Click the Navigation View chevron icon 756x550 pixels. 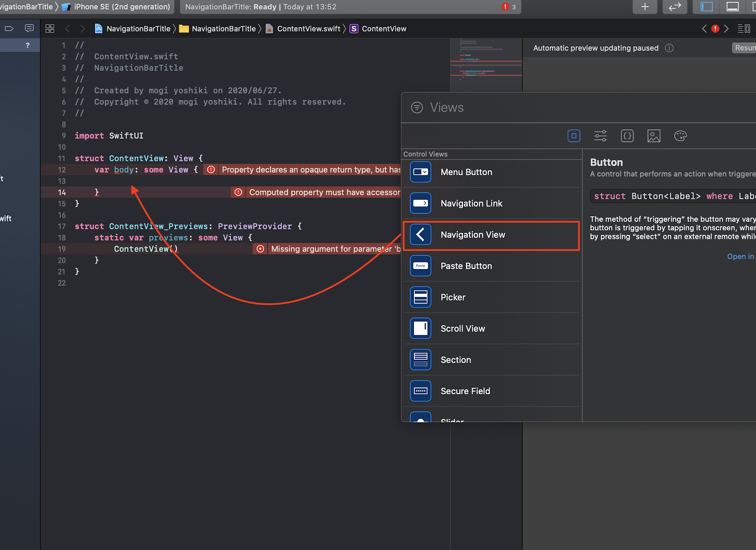pyautogui.click(x=421, y=234)
